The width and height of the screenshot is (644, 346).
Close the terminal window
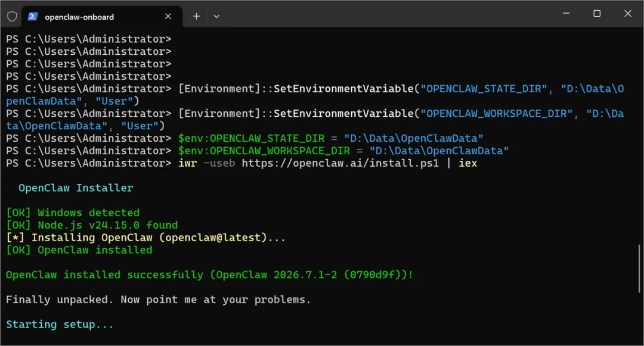[627, 13]
